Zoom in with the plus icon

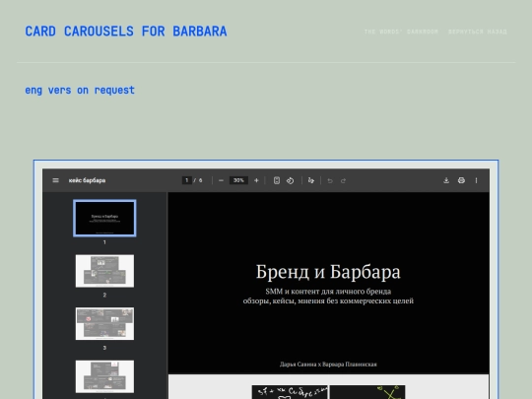[x=256, y=180]
